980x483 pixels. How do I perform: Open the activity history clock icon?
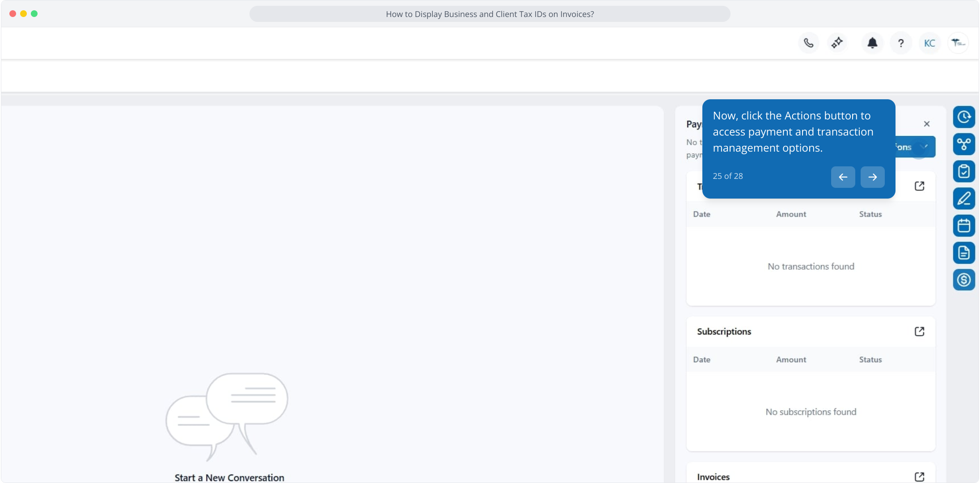[x=964, y=117]
